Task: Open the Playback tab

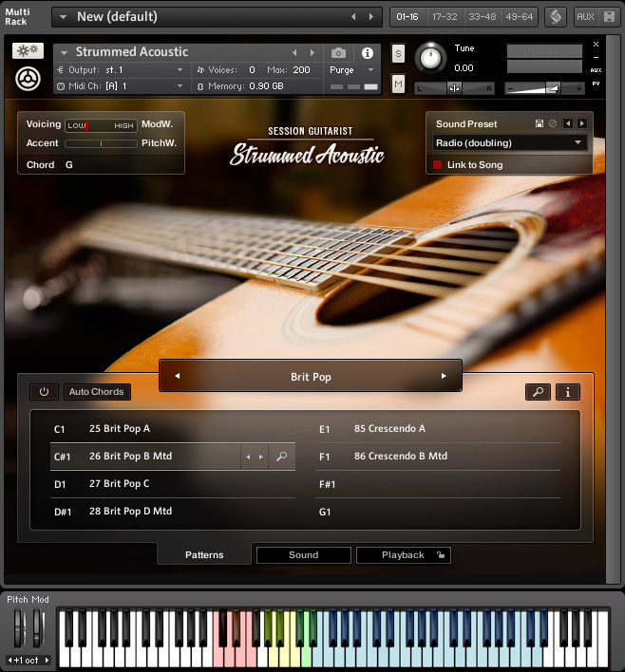Action: coord(403,555)
